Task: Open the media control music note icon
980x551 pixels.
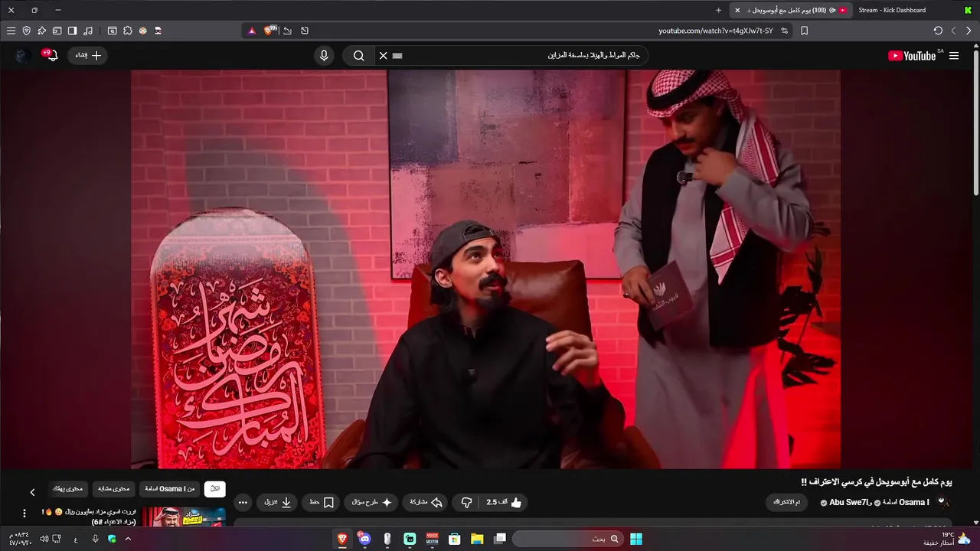Action: point(88,31)
